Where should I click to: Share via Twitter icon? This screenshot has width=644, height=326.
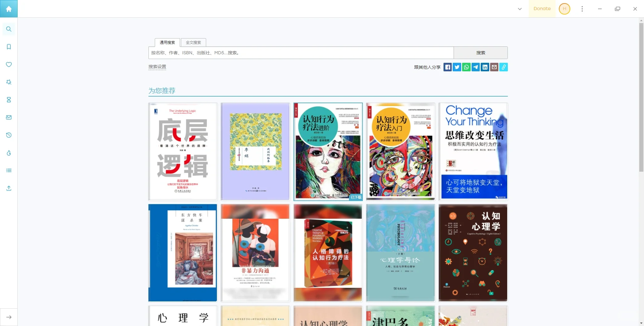click(457, 67)
